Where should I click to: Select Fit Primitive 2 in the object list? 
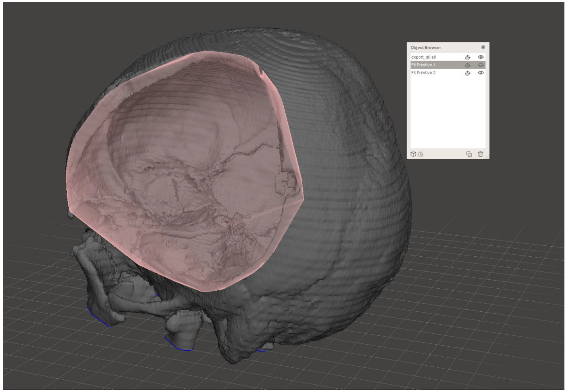pos(424,73)
